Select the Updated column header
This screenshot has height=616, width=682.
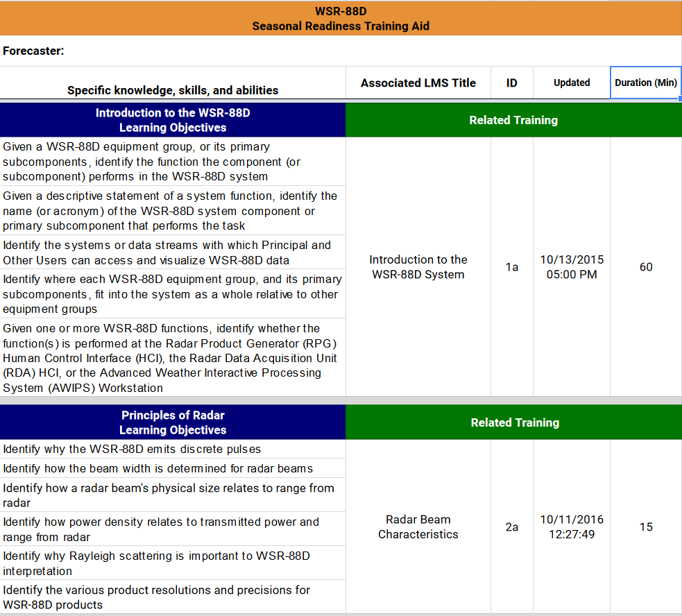(x=571, y=83)
